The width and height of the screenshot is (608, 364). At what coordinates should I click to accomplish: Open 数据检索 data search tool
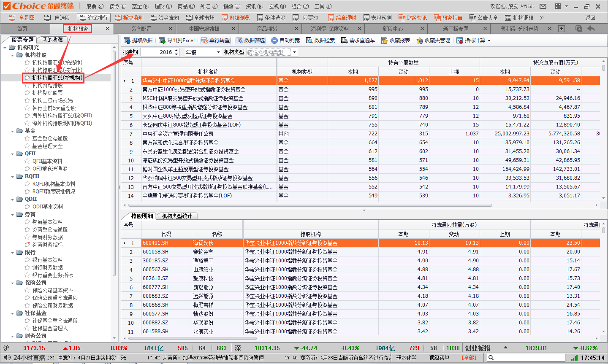pos(309,40)
